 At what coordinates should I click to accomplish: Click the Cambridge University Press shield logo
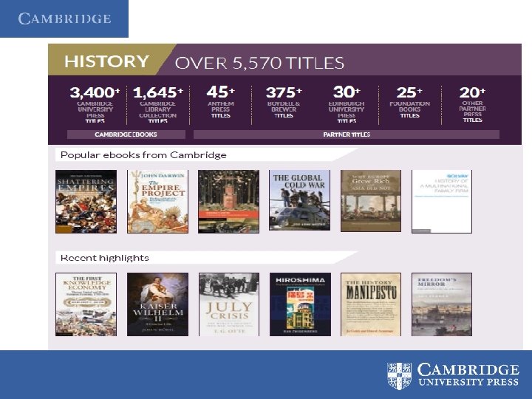(x=399, y=375)
